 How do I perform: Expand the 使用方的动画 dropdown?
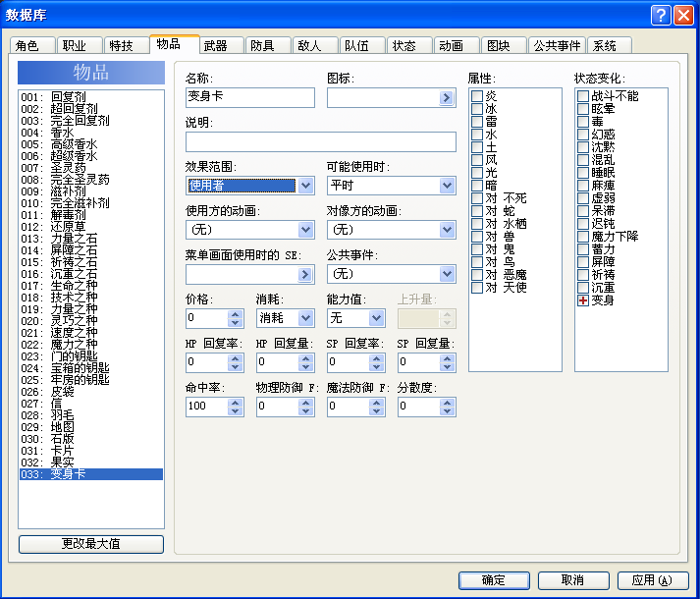click(305, 230)
